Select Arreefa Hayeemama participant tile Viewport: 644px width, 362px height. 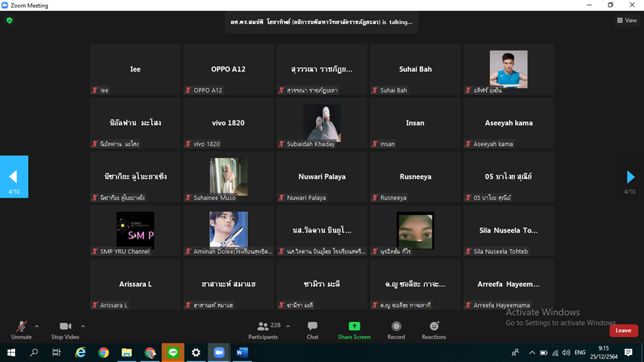pyautogui.click(x=508, y=285)
